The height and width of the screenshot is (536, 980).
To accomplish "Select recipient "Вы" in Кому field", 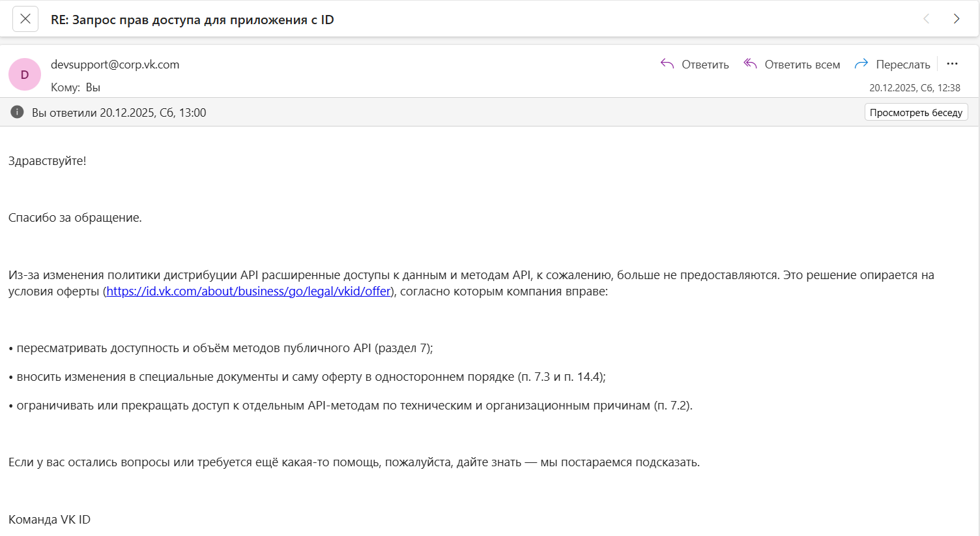I will (x=93, y=87).
